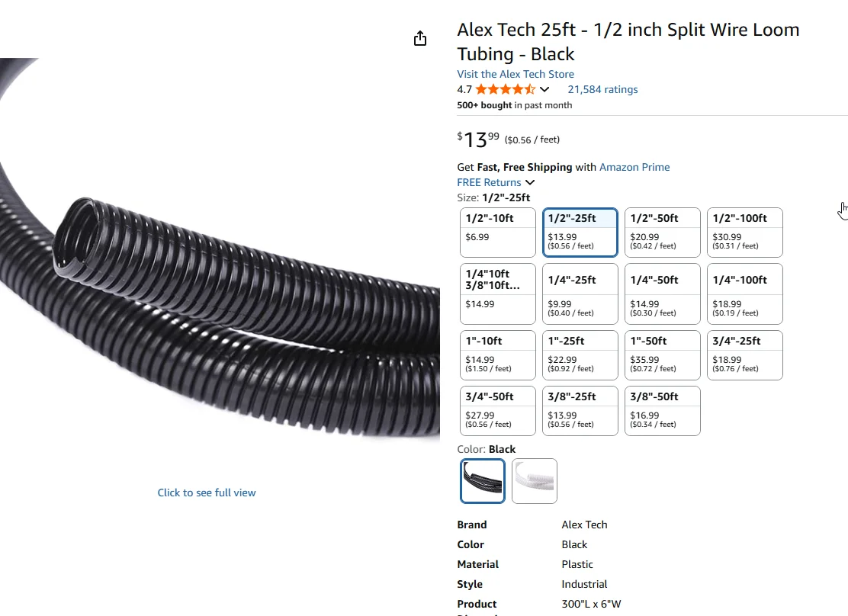Select the black color swatch

click(x=483, y=480)
